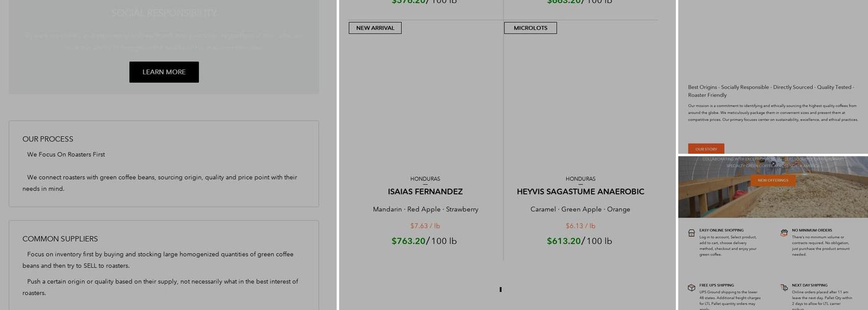
Task: Click the Our Process heading
Action: click(x=48, y=139)
